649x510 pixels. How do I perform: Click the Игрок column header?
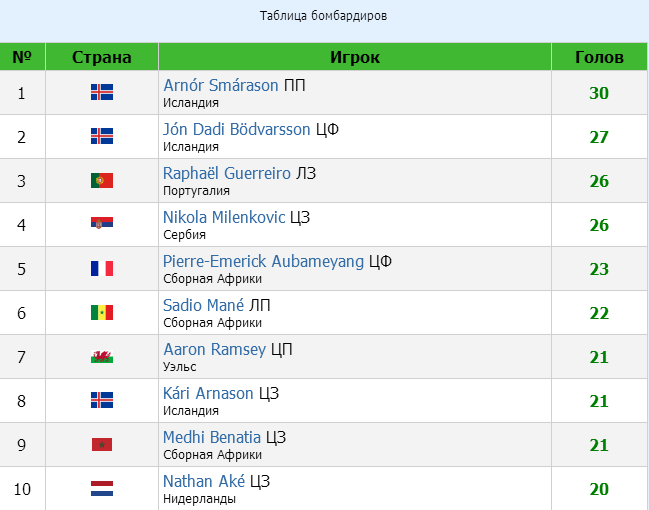point(355,57)
